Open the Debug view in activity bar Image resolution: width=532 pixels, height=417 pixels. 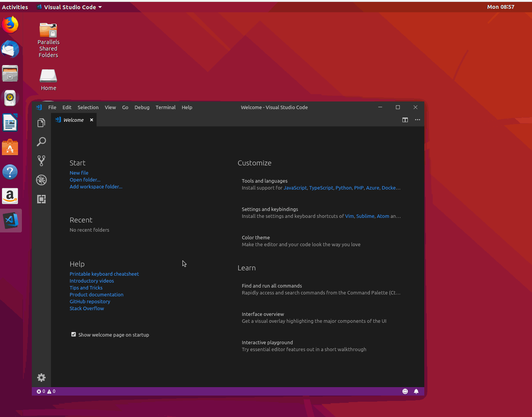(41, 180)
